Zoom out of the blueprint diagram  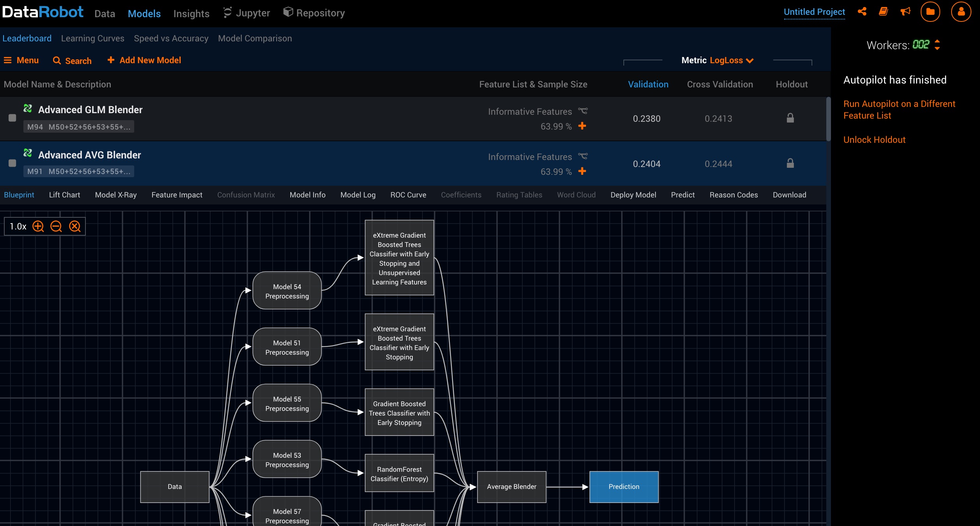(x=56, y=226)
